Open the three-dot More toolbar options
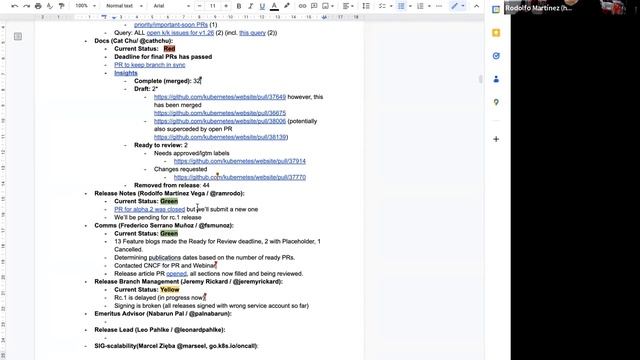The width and height of the screenshot is (640, 360). 439,6
